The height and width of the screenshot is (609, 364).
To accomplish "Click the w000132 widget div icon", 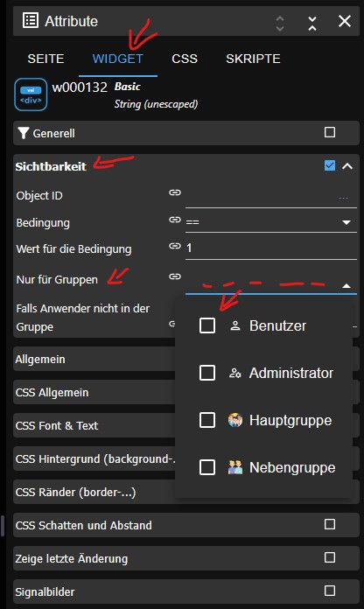I will (x=31, y=94).
